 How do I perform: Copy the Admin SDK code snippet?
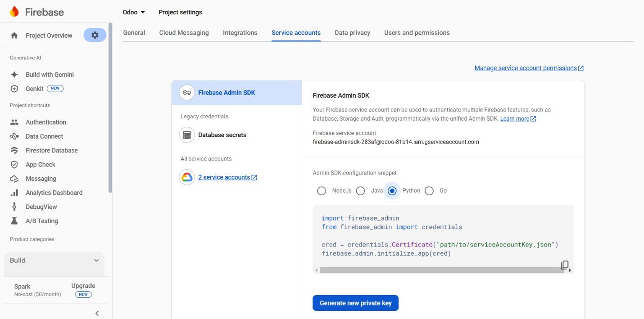(x=564, y=265)
